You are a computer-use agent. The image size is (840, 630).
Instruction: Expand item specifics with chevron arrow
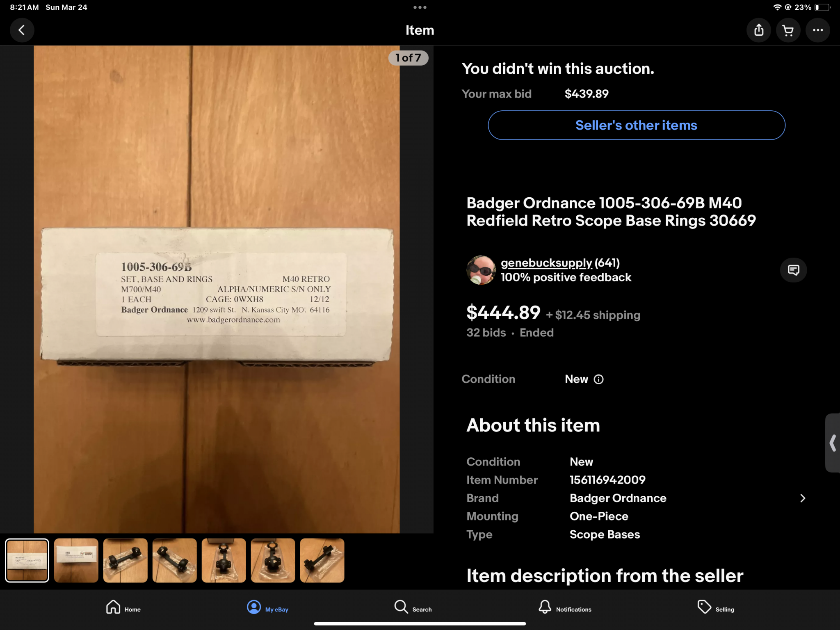803,498
